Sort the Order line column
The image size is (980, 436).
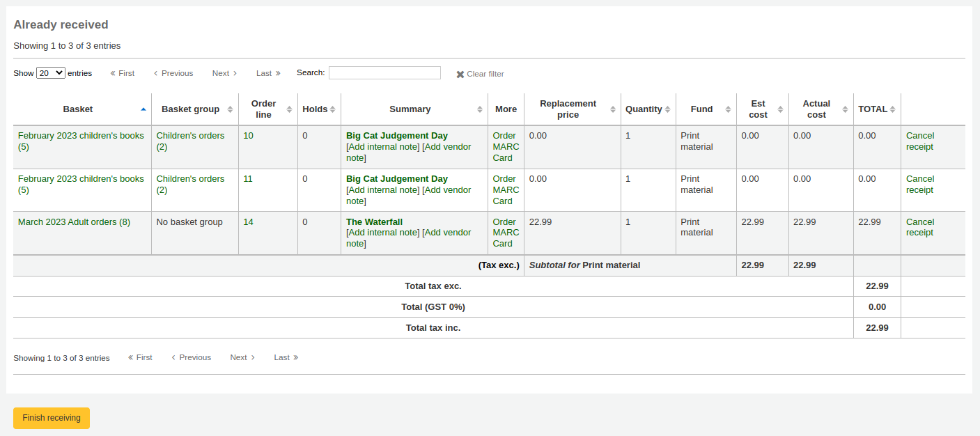tap(289, 109)
